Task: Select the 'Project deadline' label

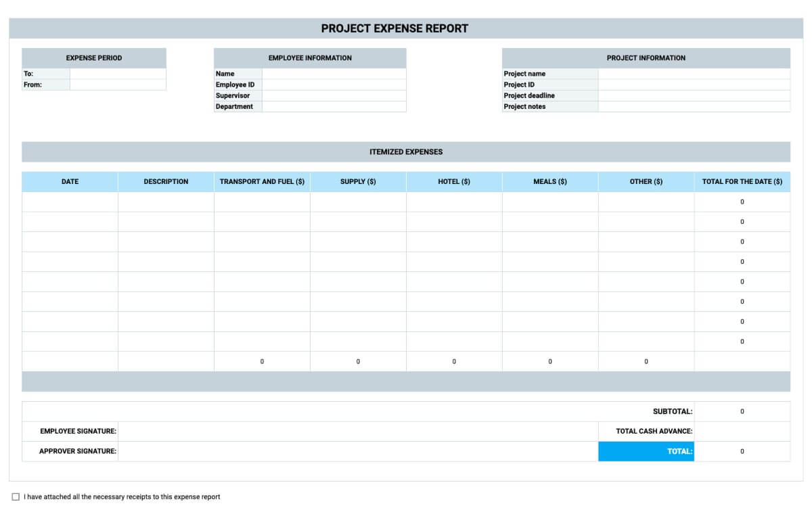Action: click(x=529, y=95)
